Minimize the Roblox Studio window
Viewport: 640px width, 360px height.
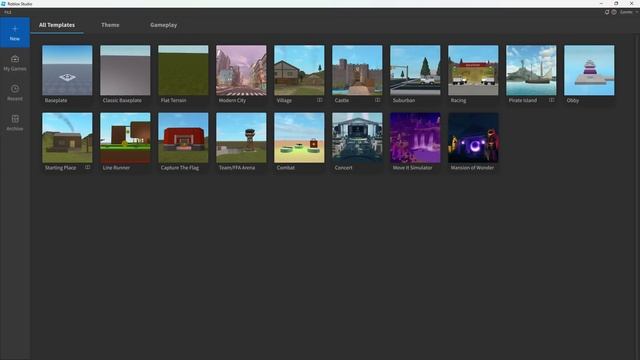click(x=601, y=4)
